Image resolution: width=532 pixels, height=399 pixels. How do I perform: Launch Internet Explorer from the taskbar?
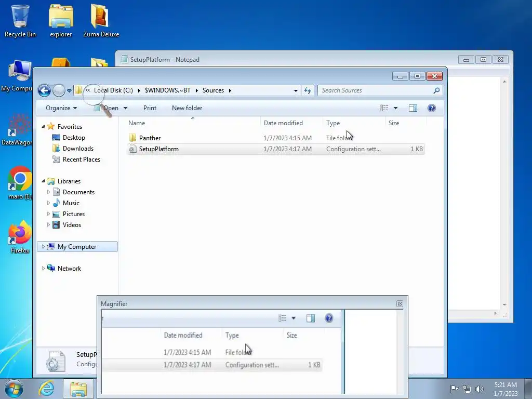(46, 389)
